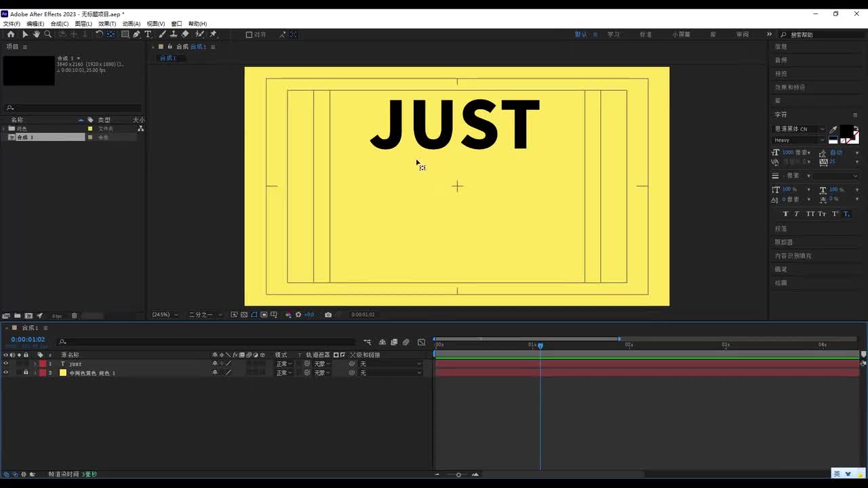Expand the 纯色 folder in the Project panel
The height and width of the screenshot is (488, 868).
4,129
